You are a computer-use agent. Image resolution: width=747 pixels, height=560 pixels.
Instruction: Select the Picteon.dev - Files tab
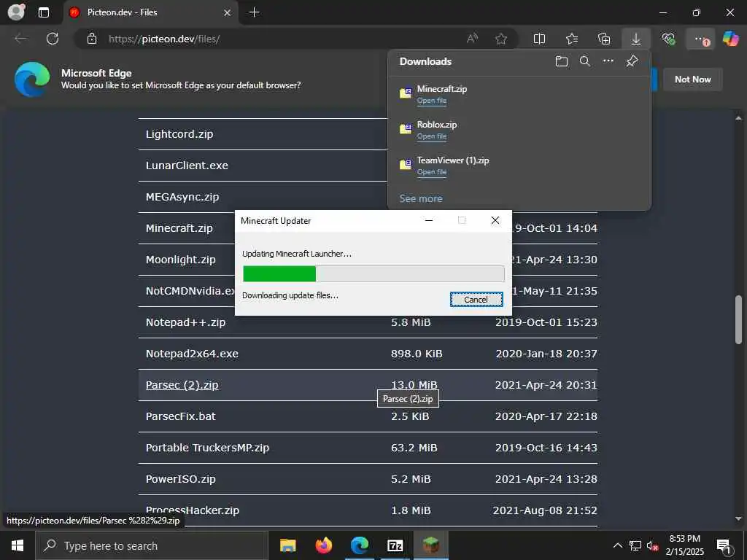150,12
